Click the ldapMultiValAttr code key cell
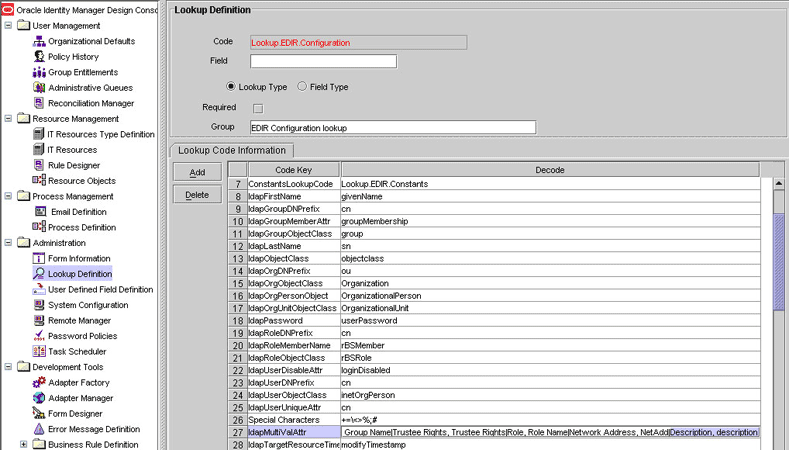This screenshot has height=450, width=789. 294,432
